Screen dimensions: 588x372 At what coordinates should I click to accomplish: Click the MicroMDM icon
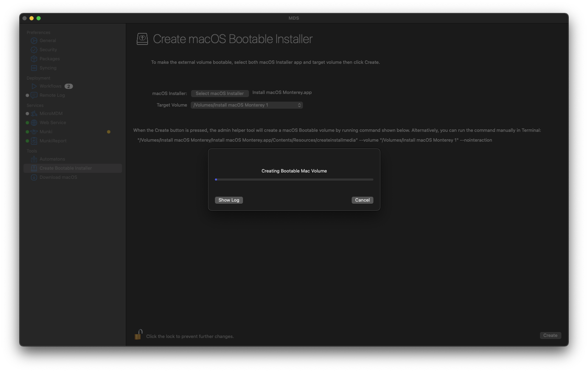[x=34, y=114]
